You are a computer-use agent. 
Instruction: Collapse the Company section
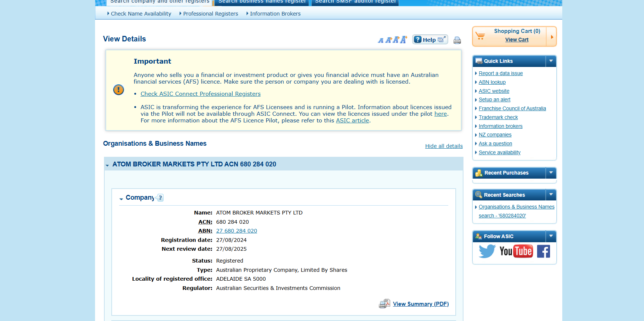(x=121, y=199)
